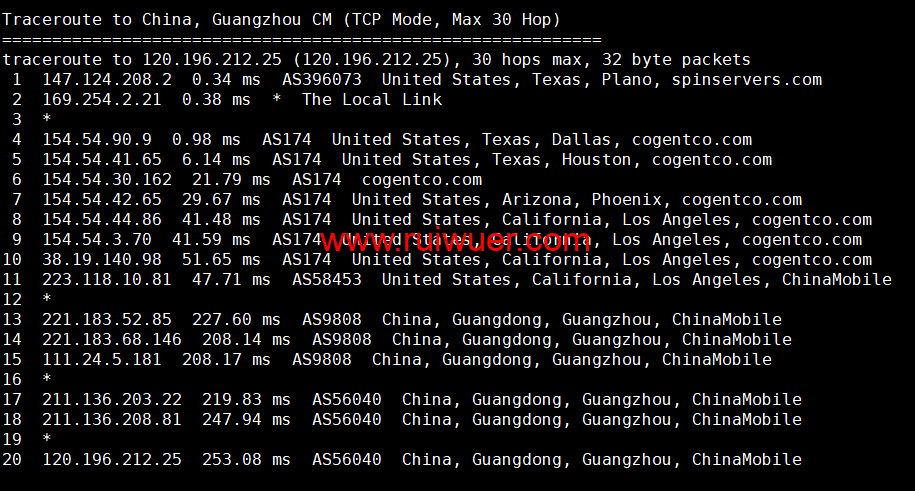Click the Dallas cogentco.com hostname
Viewport: 915px width, 491px height.
click(691, 140)
